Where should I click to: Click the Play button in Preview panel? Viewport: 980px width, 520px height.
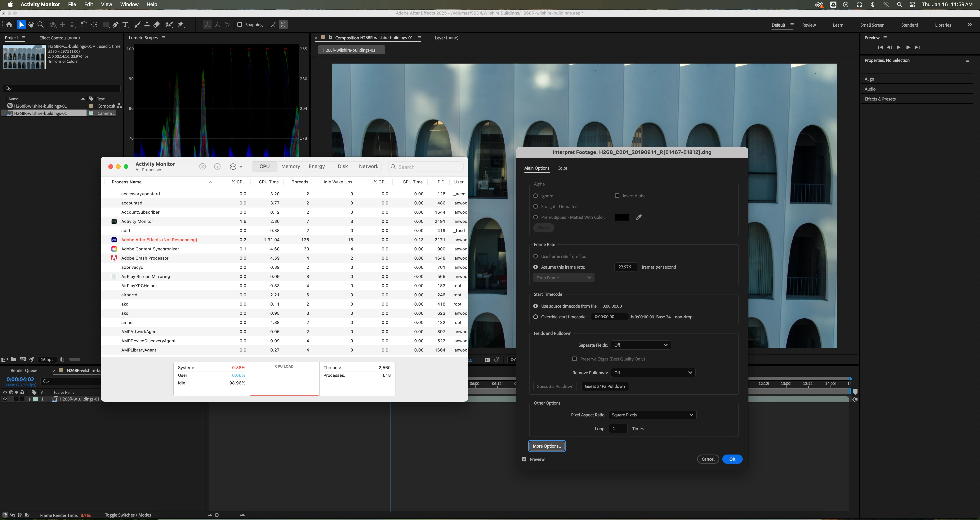pos(898,47)
